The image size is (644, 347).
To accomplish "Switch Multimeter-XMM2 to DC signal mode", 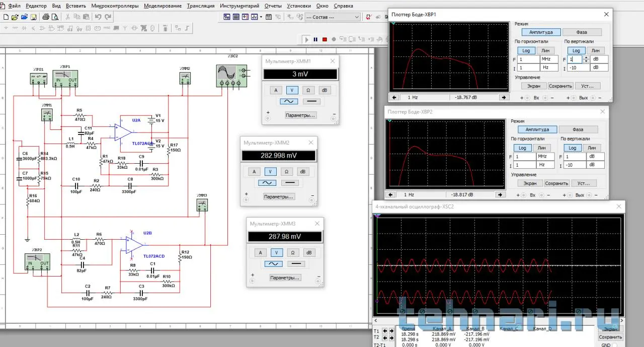I will pos(290,183).
